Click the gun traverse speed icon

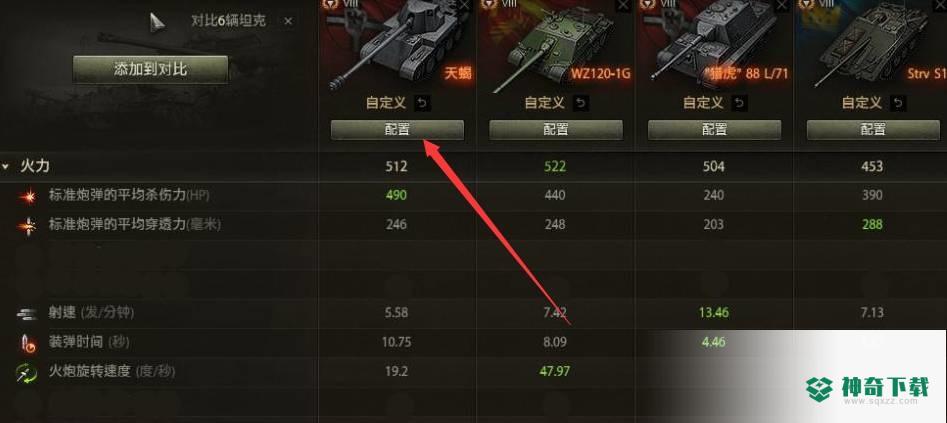click(27, 372)
